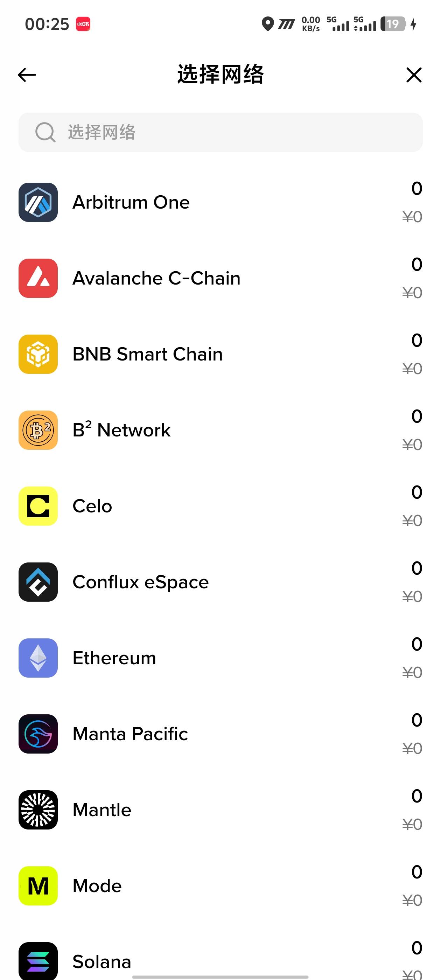
Task: Tap the magnifying glass search icon
Action: (x=45, y=132)
